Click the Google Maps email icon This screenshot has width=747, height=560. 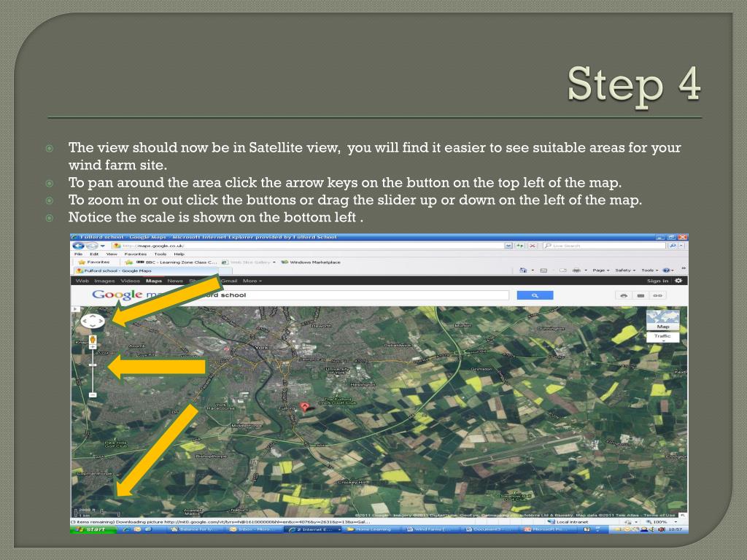[640, 296]
